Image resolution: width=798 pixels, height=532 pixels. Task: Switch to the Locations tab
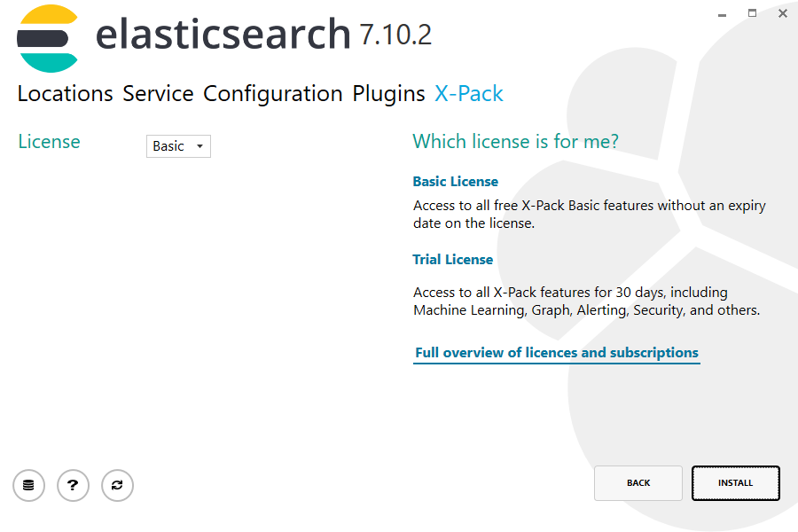[65, 94]
